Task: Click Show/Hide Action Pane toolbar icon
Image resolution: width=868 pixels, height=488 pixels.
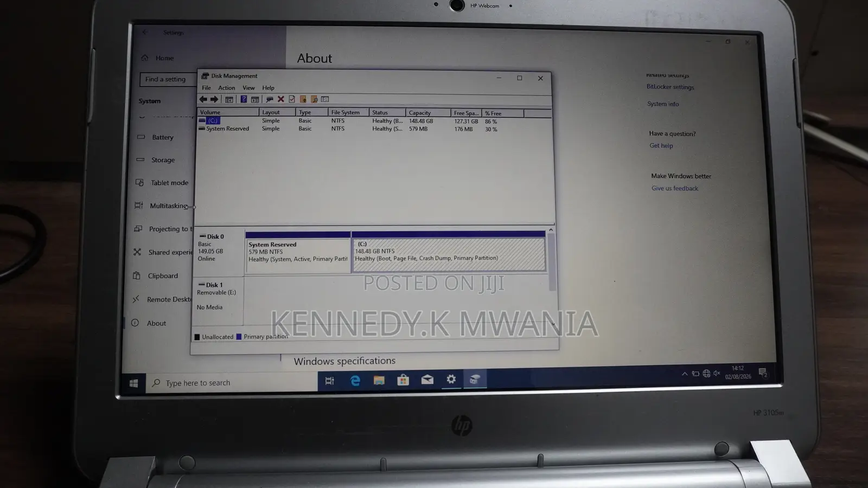Action: pyautogui.click(x=255, y=99)
